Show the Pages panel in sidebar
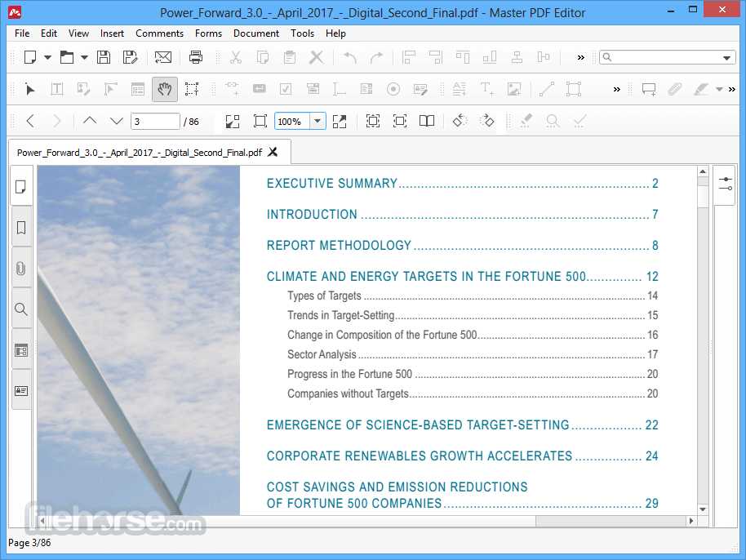This screenshot has width=746, height=560. [x=21, y=186]
